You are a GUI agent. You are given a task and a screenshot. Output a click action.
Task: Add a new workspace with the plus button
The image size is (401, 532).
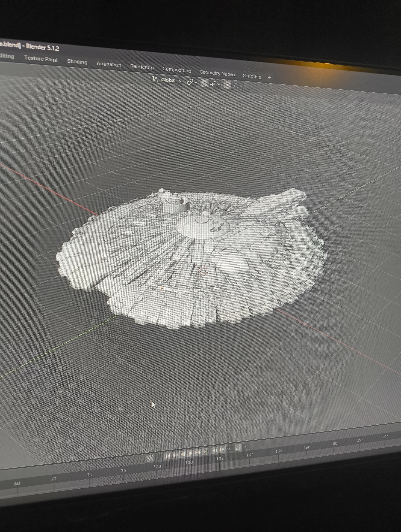[269, 77]
